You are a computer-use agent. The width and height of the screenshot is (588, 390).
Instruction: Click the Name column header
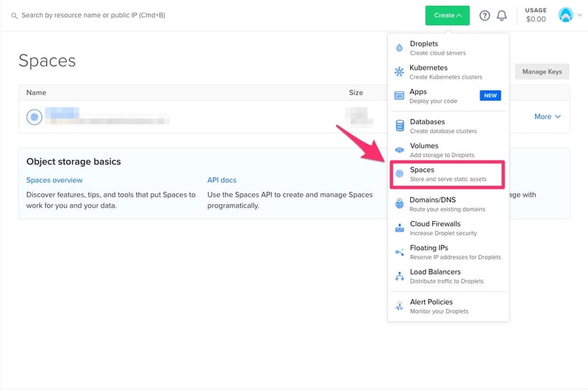coord(36,93)
